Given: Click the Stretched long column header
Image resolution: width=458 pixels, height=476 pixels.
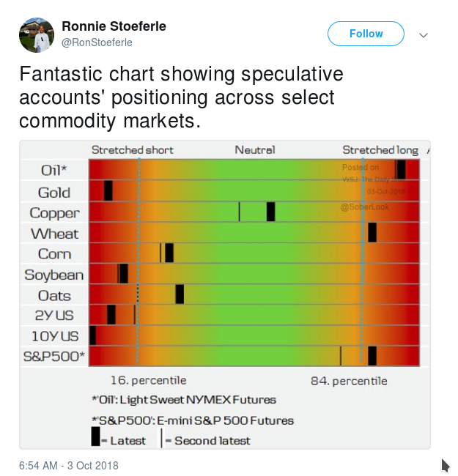Looking at the screenshot, I should pos(380,150).
